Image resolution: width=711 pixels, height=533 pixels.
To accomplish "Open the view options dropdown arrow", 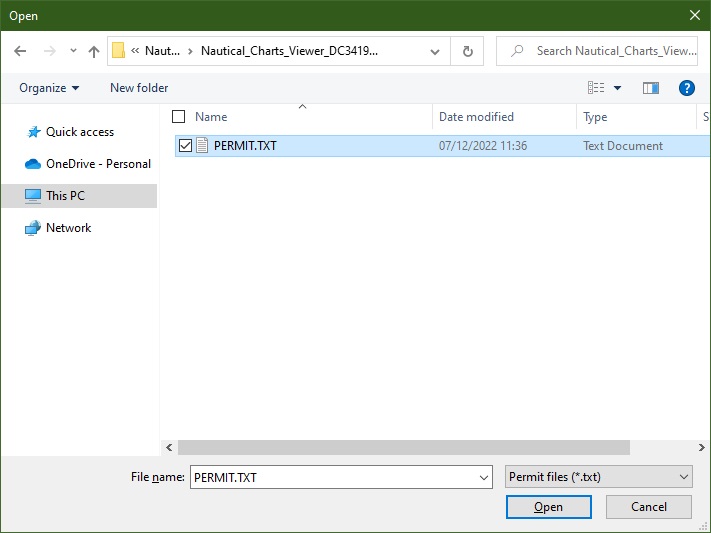I will click(617, 88).
